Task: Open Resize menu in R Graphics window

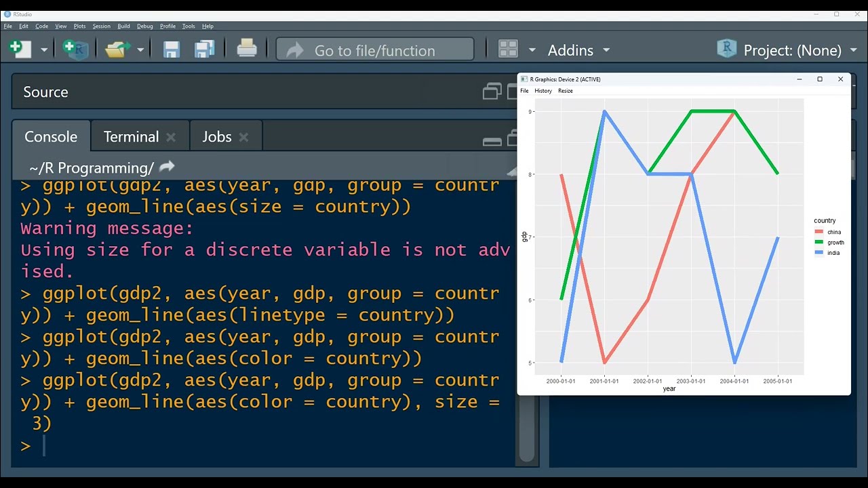Action: [566, 91]
